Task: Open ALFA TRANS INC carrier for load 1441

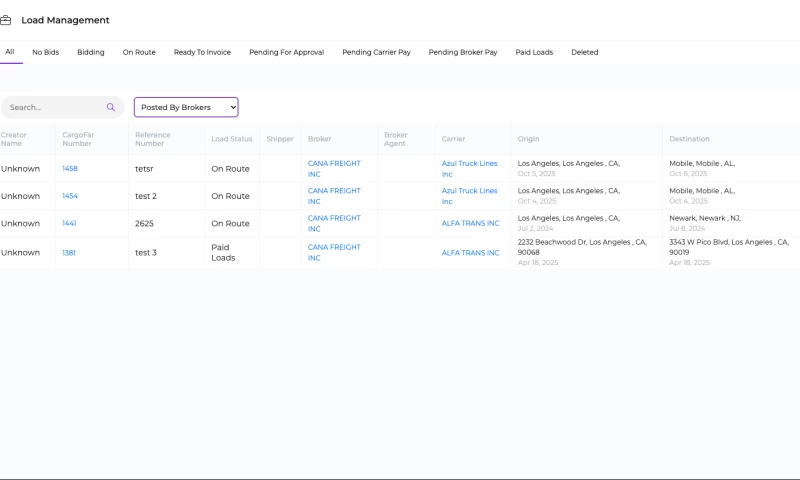Action: click(x=470, y=223)
